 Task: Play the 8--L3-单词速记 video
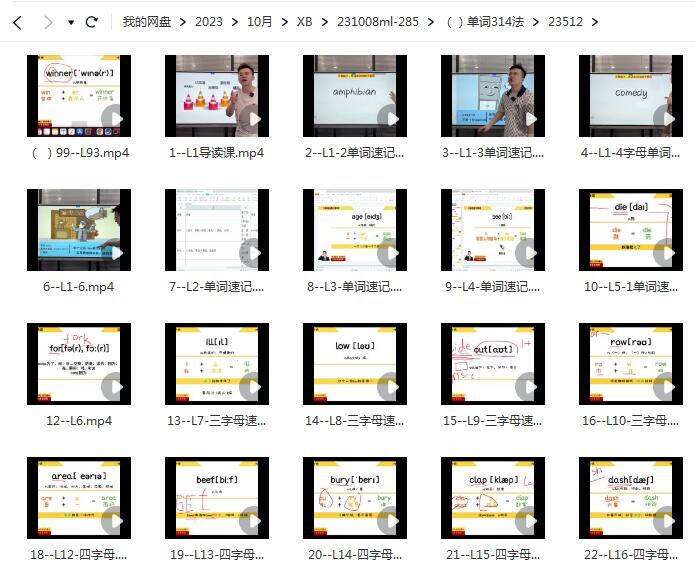pos(390,253)
